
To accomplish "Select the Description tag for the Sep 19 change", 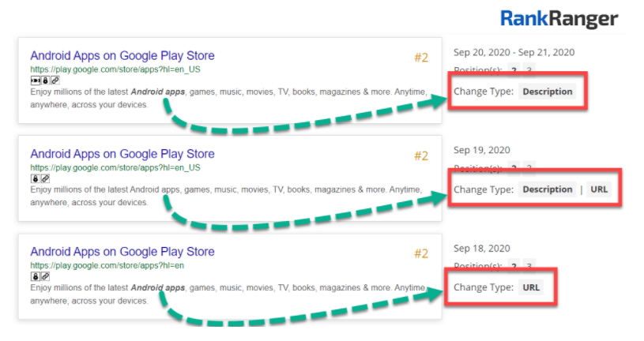I will pos(547,189).
